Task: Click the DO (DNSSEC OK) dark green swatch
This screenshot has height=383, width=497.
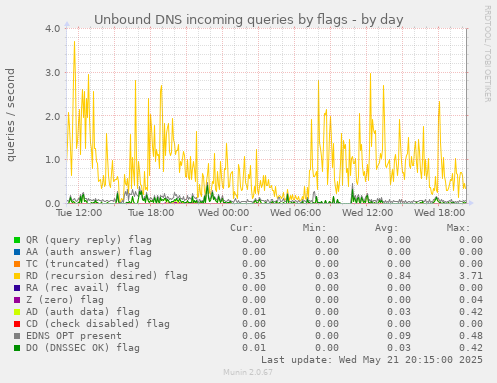Action: [x=17, y=348]
